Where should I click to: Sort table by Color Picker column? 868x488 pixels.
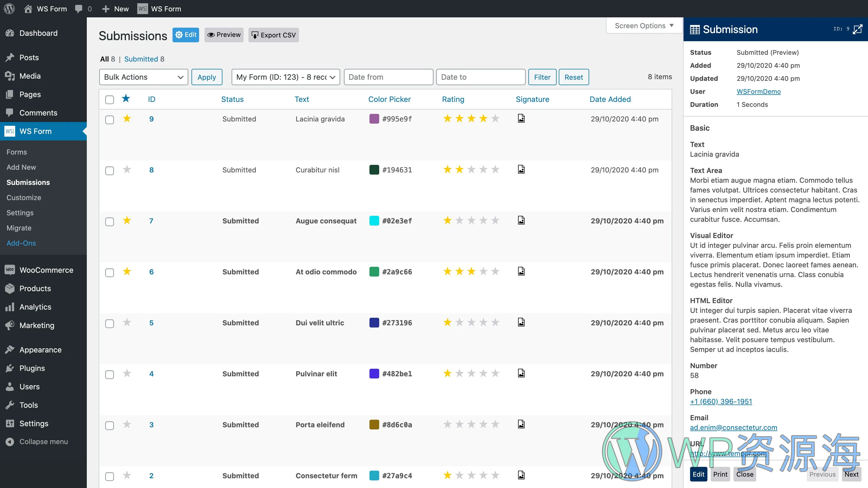click(390, 99)
